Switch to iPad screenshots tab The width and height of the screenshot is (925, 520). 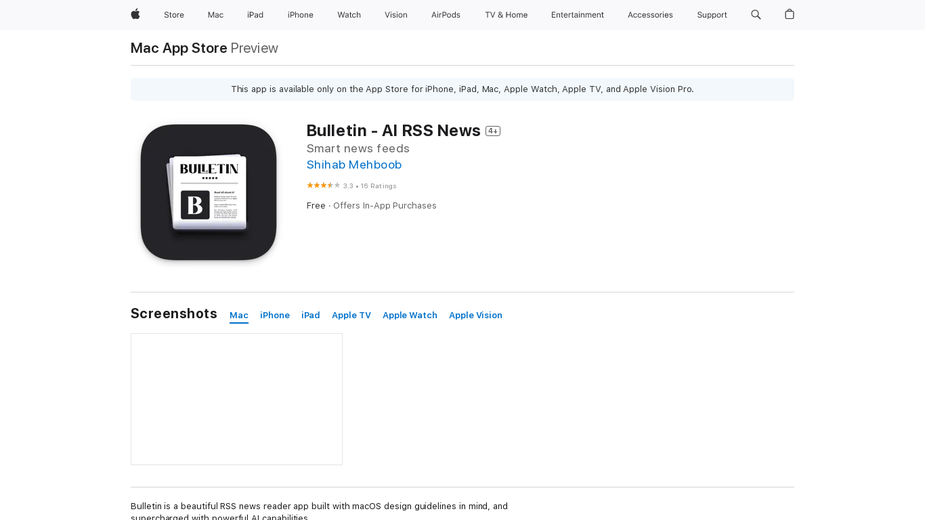[x=310, y=315]
